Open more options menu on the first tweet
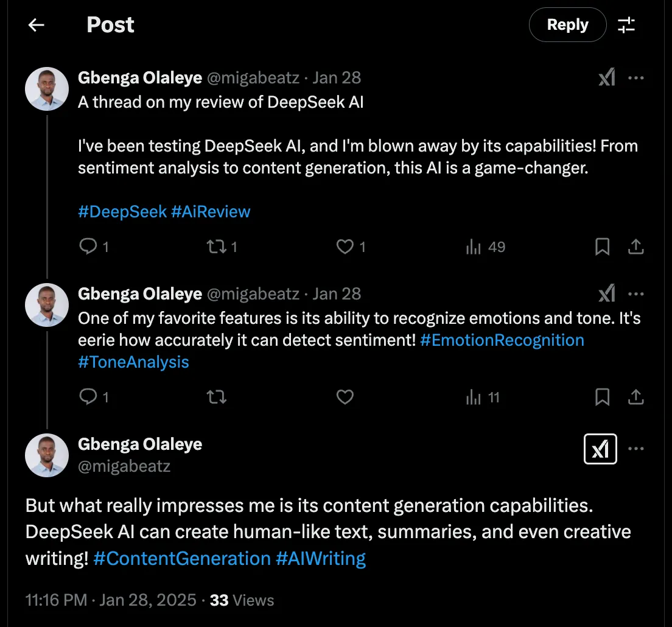Viewport: 672px width, 627px height. pos(637,77)
